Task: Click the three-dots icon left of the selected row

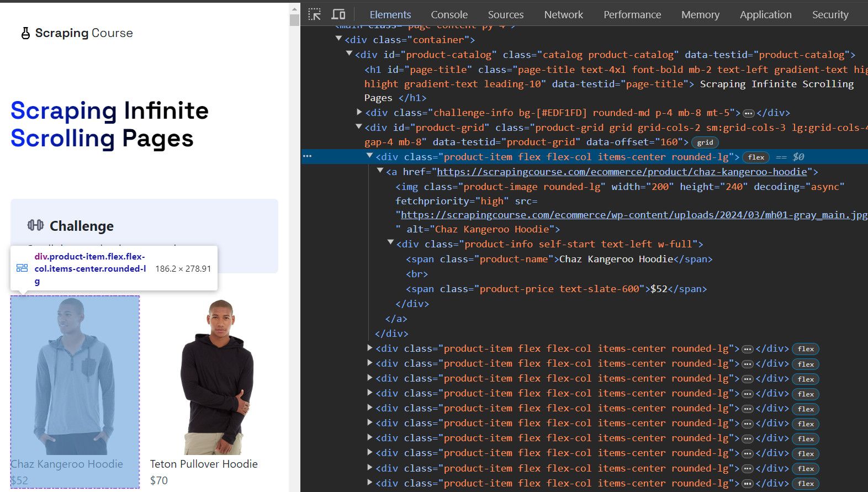Action: pyautogui.click(x=308, y=156)
